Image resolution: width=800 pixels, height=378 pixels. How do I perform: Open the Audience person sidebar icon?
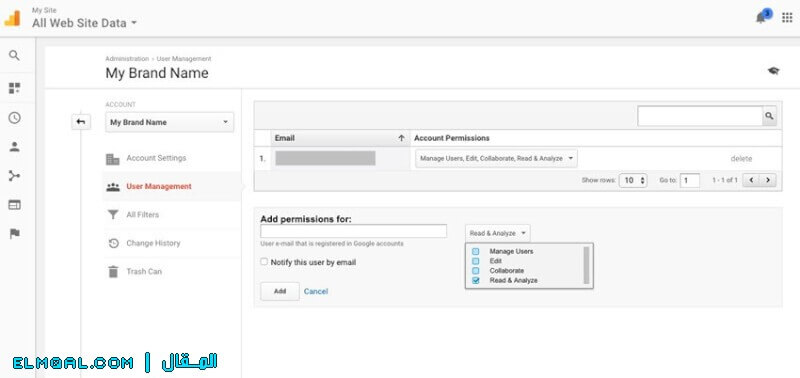[x=14, y=147]
